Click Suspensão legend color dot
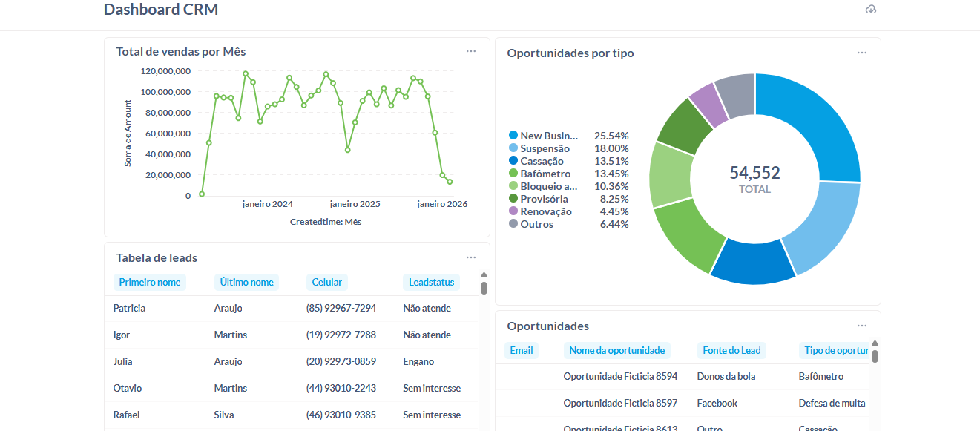 tap(513, 148)
